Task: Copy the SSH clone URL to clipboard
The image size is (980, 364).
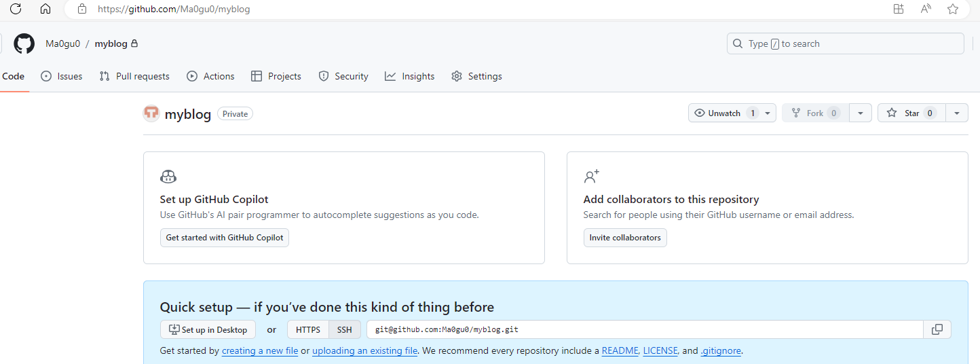Action: 937,329
